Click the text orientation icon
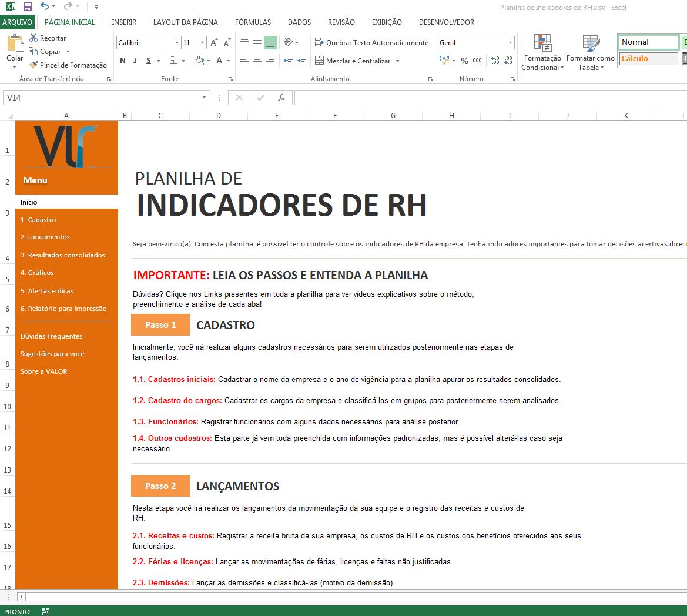 (289, 42)
